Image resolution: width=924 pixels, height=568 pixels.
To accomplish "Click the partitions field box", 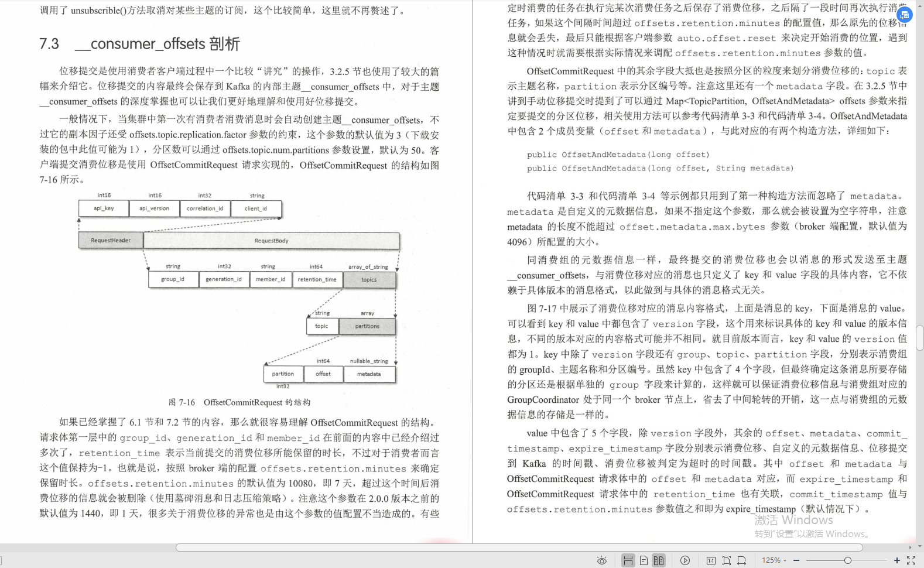I will pos(367,326).
